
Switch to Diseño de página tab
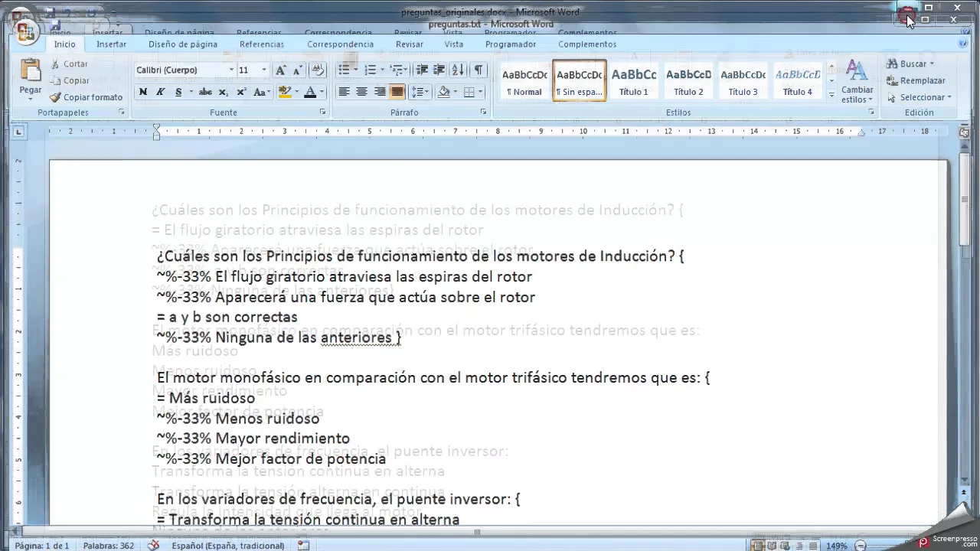(x=183, y=44)
